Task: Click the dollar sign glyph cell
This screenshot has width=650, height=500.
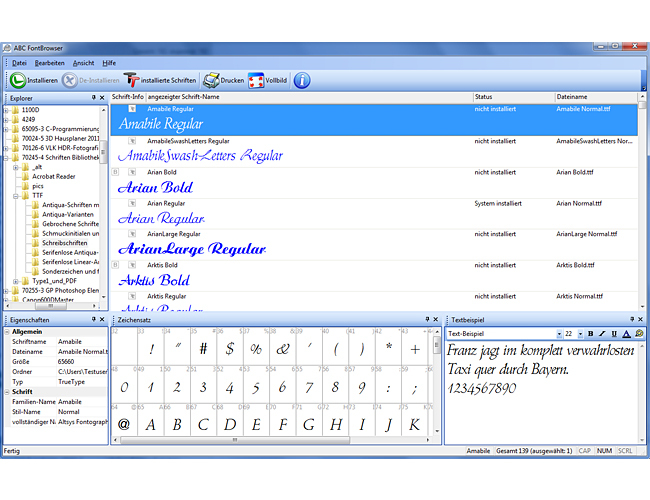Action: 229,349
